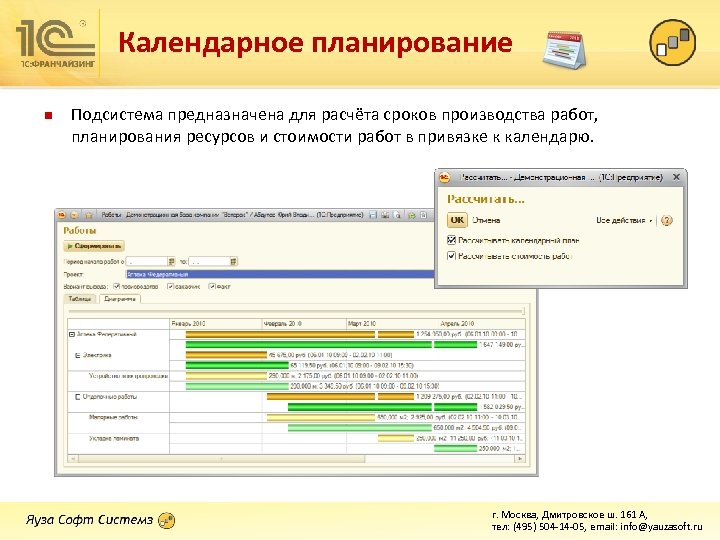The width and height of the screenshot is (720, 540).
Task: Switch to the Диаграмма tab
Action: click(120, 298)
